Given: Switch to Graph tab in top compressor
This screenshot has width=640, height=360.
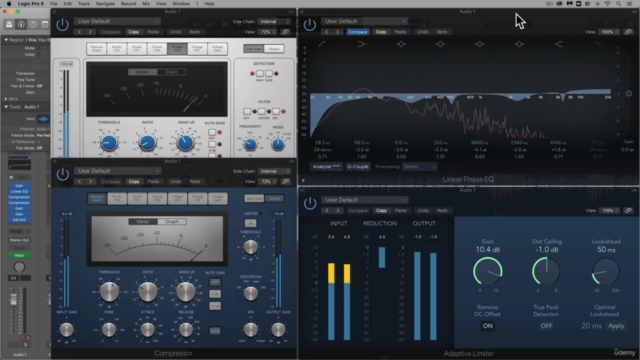Looking at the screenshot, I should click(x=171, y=72).
